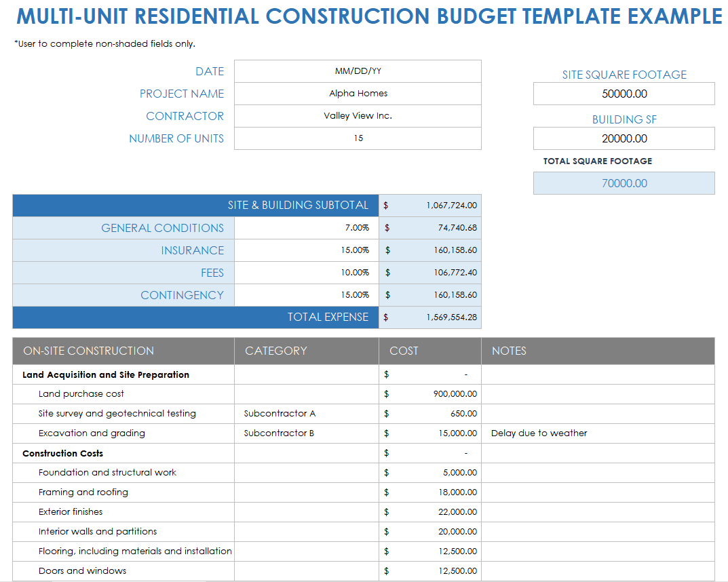
Task: Click the sheet title heading
Action: coord(369,16)
